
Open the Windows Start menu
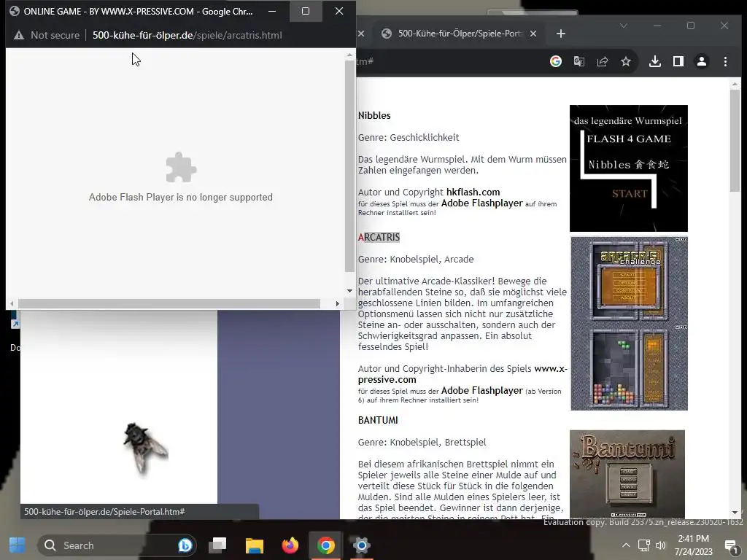coord(18,545)
